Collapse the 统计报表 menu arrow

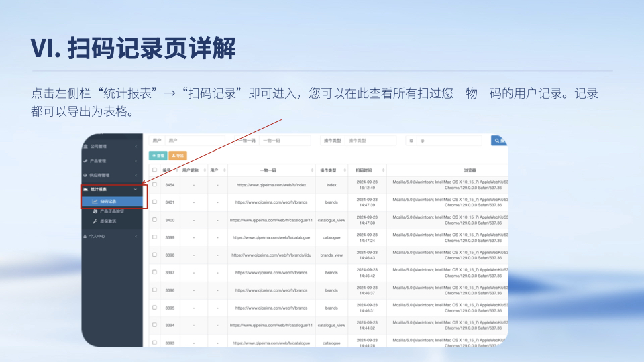point(136,190)
